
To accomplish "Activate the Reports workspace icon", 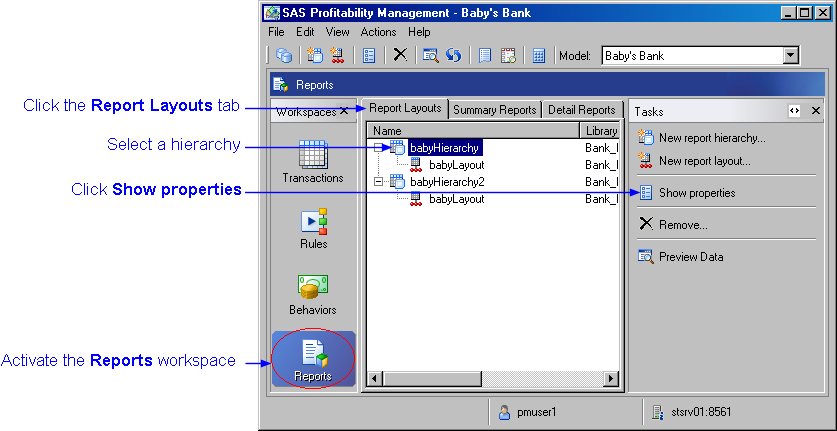I will point(313,359).
